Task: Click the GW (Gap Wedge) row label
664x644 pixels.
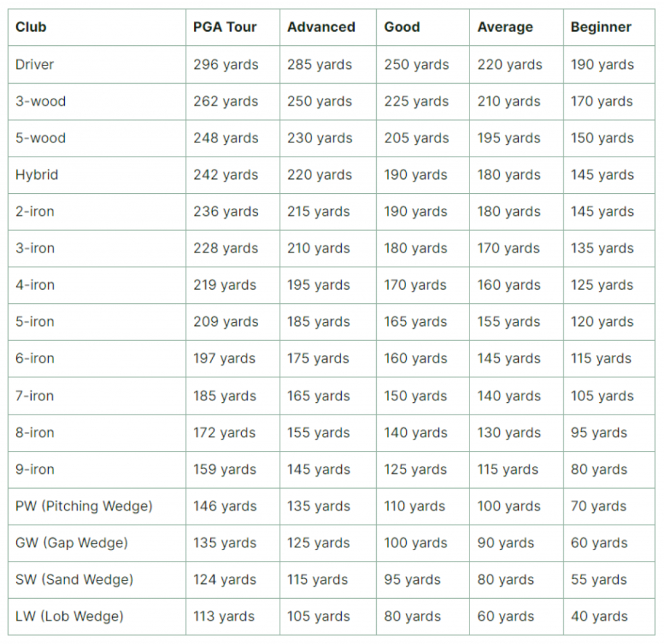Action: (97, 543)
